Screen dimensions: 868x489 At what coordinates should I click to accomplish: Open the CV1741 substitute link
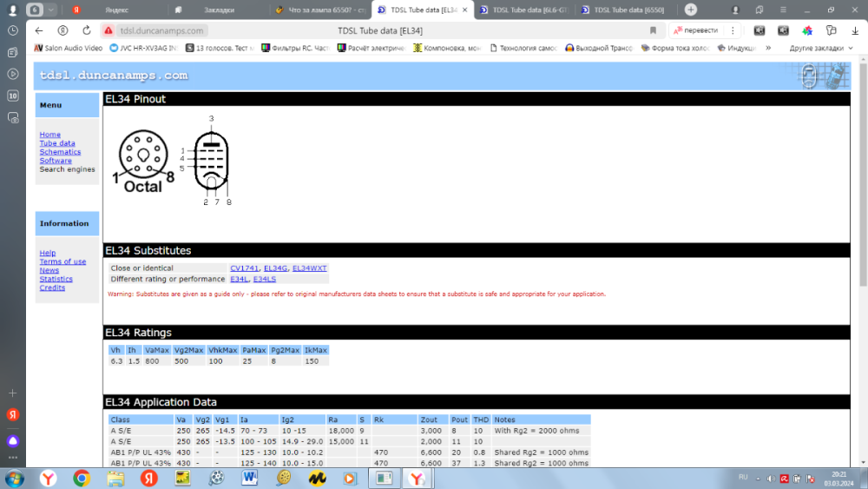[x=244, y=268]
